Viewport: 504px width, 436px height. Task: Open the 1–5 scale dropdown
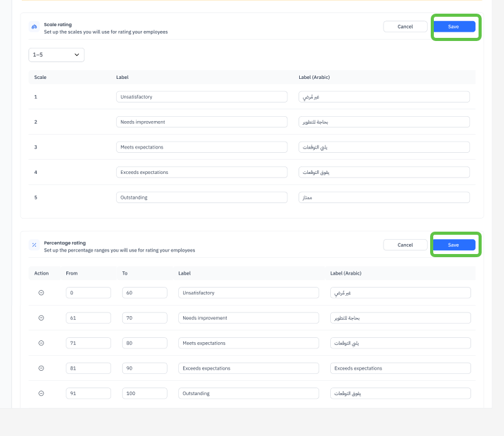56,55
